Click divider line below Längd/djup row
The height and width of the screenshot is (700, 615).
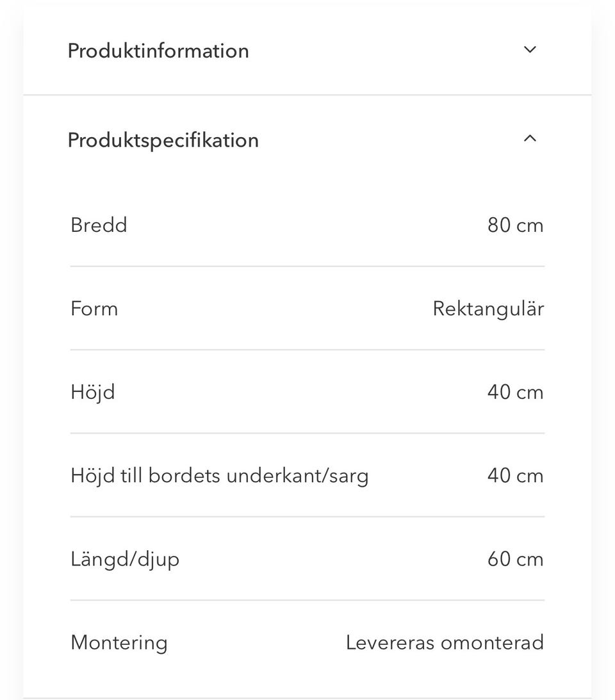click(x=307, y=600)
